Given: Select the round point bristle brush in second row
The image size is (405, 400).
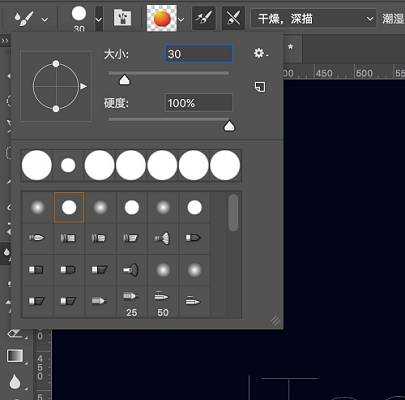Looking at the screenshot, I should pyautogui.click(x=37, y=238).
